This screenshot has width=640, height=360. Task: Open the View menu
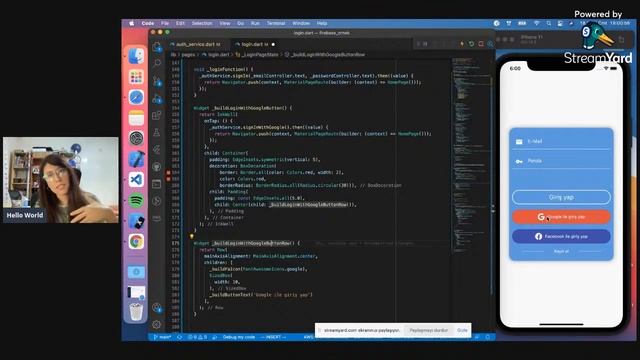click(225, 23)
